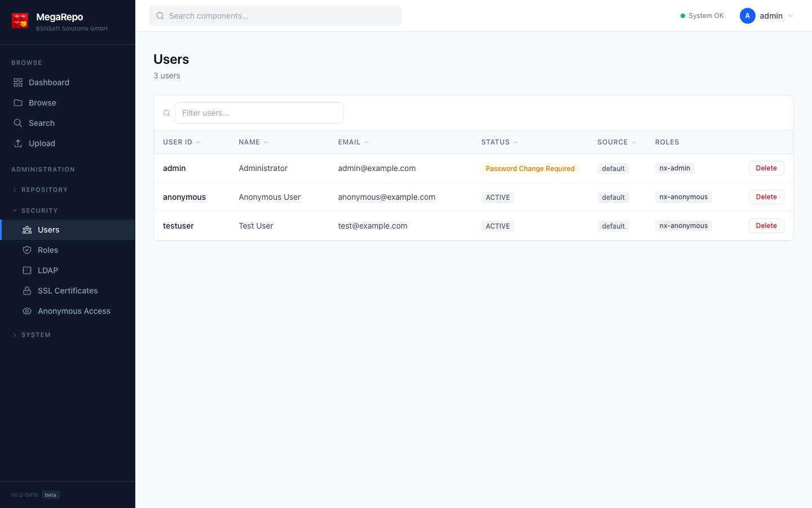
Task: Select the Upload arrow icon
Action: click(x=17, y=143)
